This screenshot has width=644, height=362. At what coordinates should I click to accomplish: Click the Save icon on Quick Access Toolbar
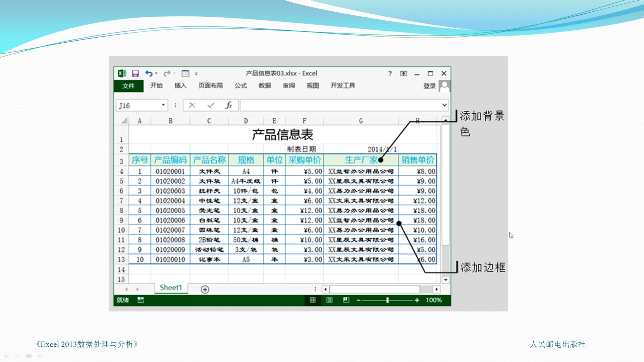coord(135,73)
